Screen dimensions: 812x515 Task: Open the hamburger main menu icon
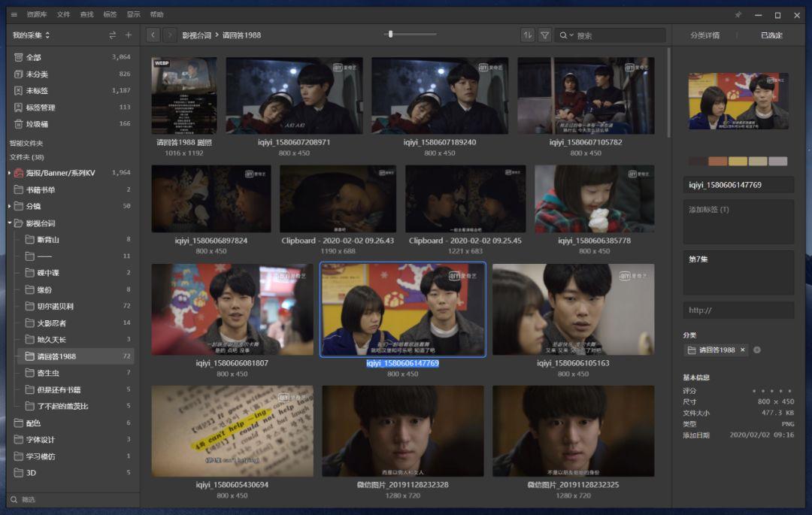(14, 14)
